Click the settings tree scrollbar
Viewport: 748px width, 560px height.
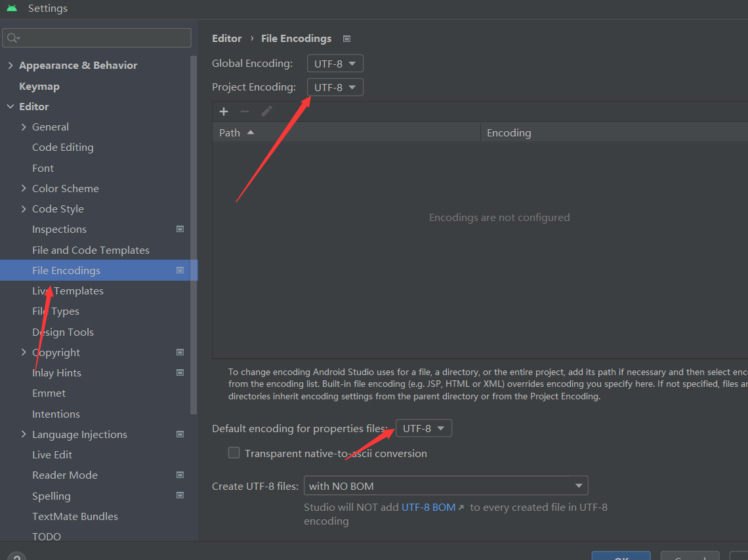point(194,235)
